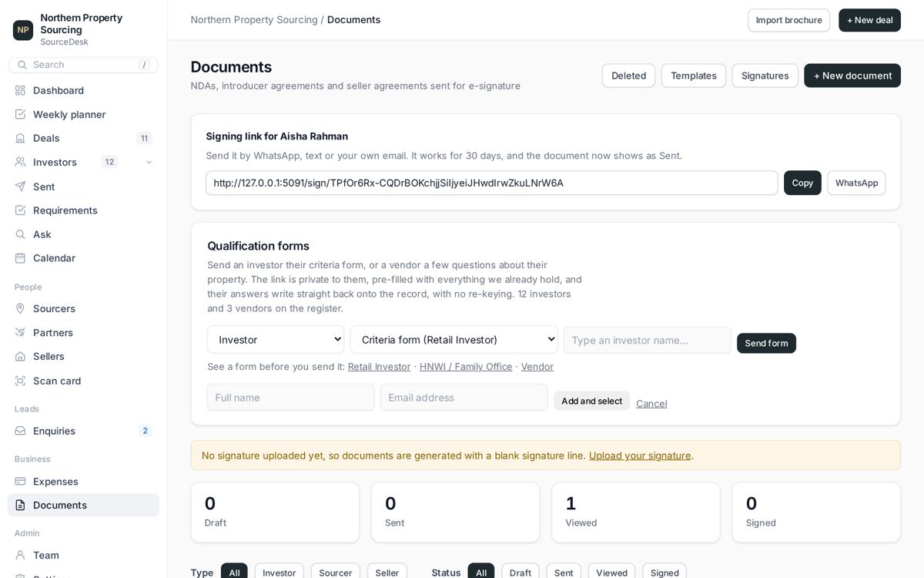Click the Type an investor name field
Screen dimensions: 924x578
(x=648, y=340)
